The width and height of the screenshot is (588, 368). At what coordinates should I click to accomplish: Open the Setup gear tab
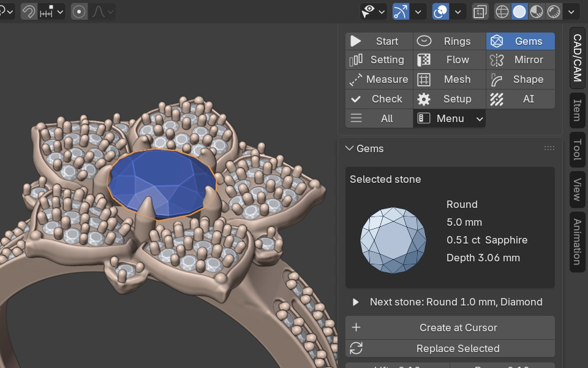coord(449,99)
